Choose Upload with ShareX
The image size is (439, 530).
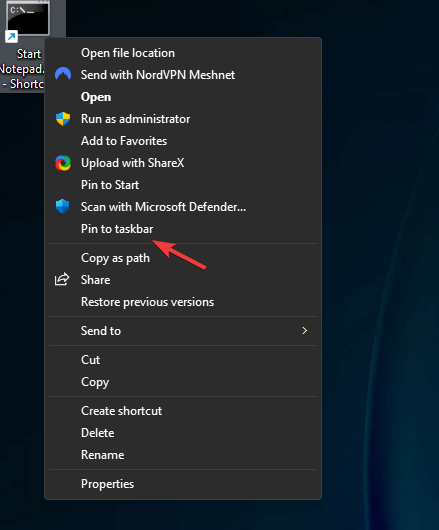[183, 163]
